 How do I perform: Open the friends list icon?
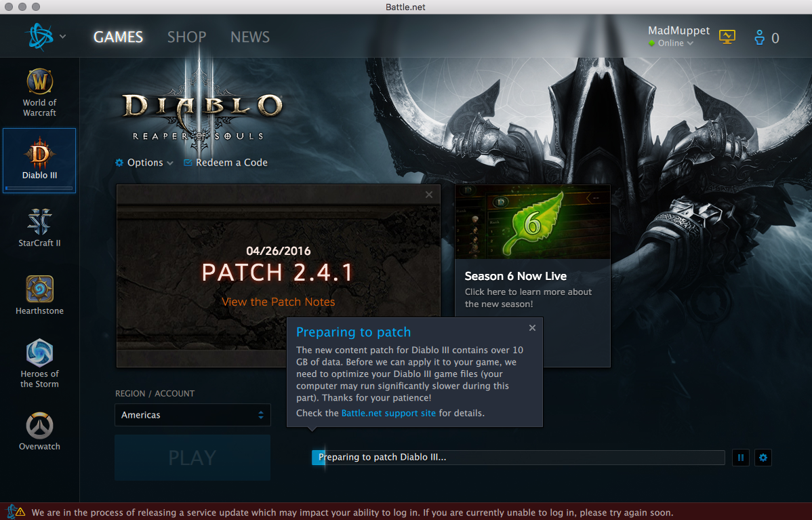759,37
